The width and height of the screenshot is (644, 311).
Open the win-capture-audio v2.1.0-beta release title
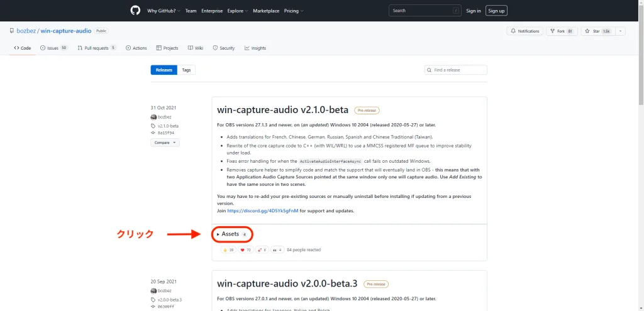[x=282, y=110]
